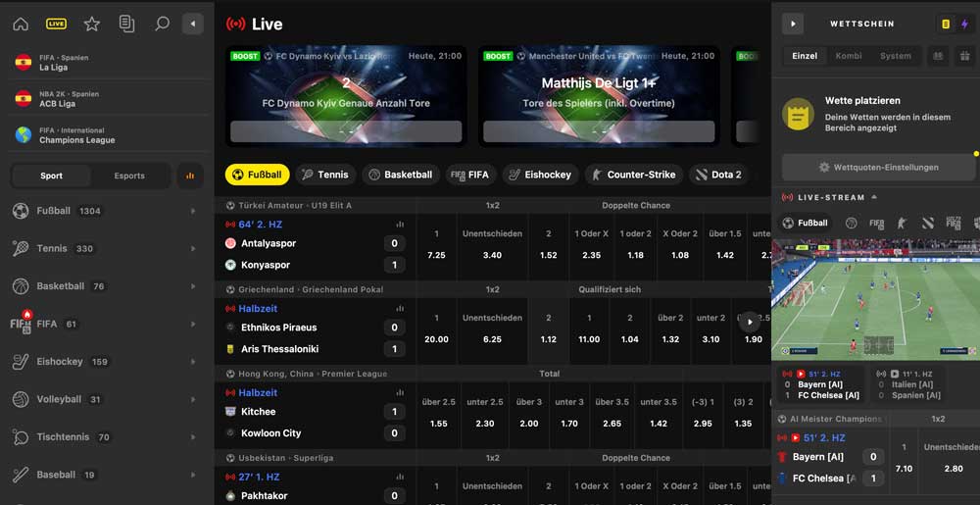
Task: Click bet builder icon beside System tab
Action: pos(938,56)
